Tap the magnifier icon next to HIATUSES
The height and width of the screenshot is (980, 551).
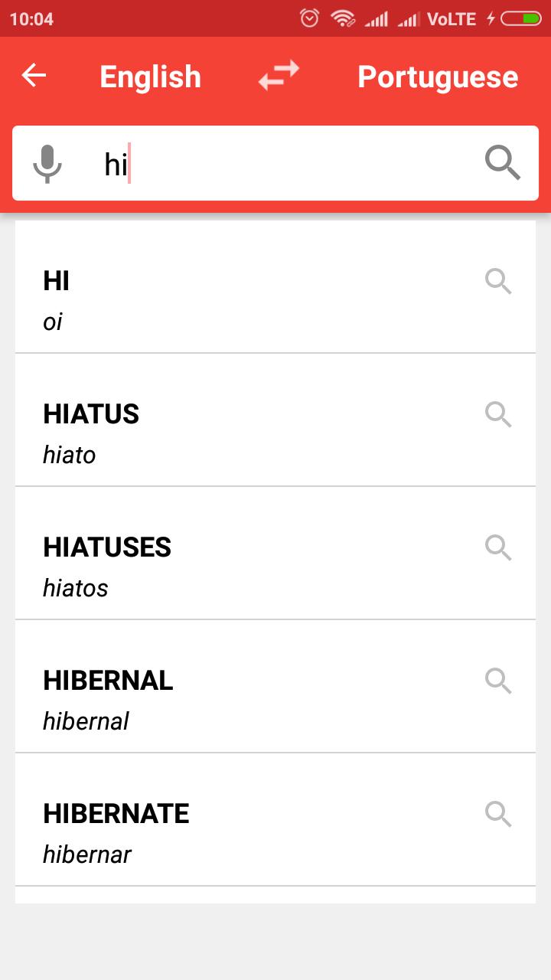pyautogui.click(x=498, y=547)
